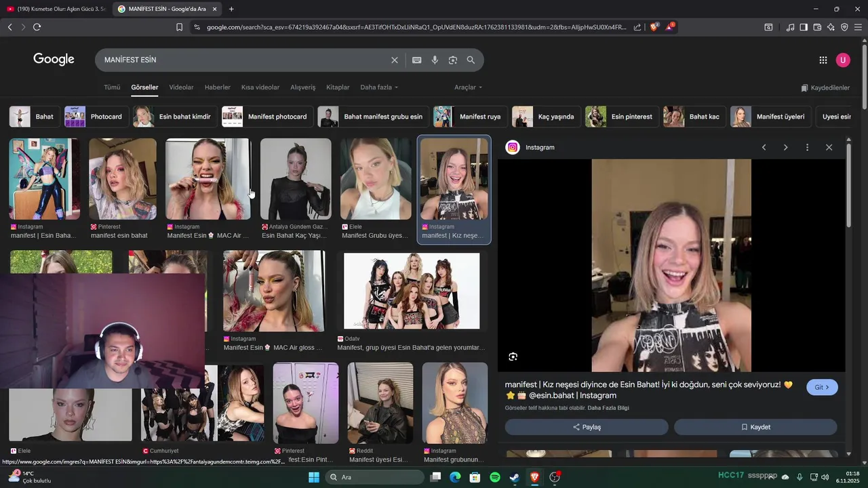Select the Esin bahat kimdir chip
868x488 pixels.
pos(175,117)
